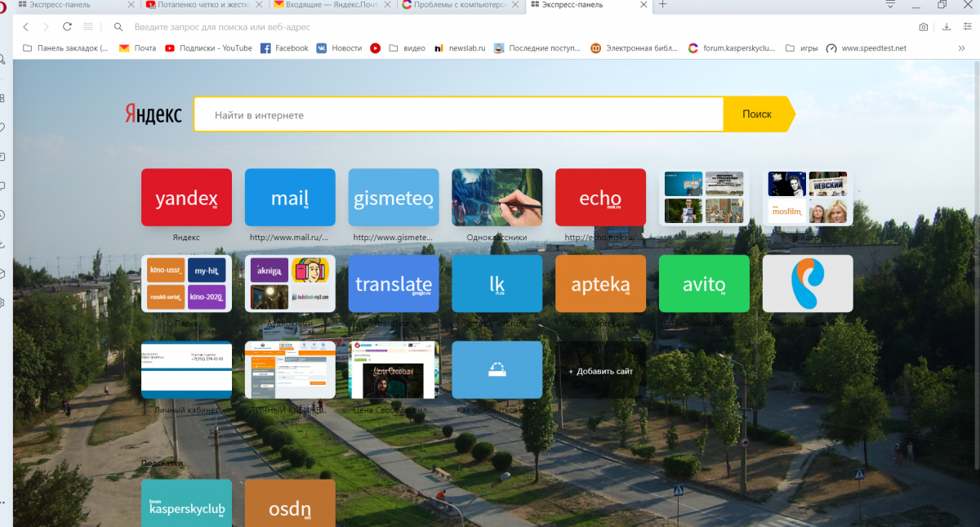The image size is (980, 527).
Task: Open the Цена Свободы speed dial tile
Action: pyautogui.click(x=394, y=370)
